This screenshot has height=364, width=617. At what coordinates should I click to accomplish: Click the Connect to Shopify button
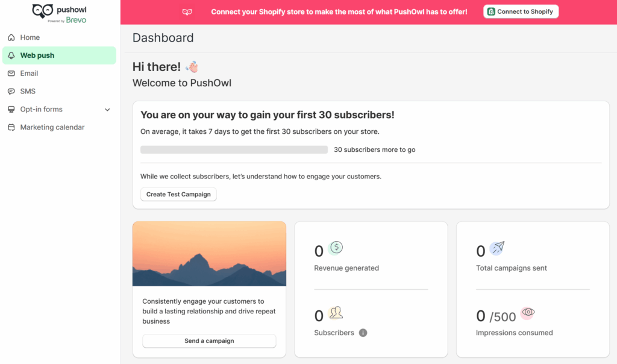coord(521,11)
